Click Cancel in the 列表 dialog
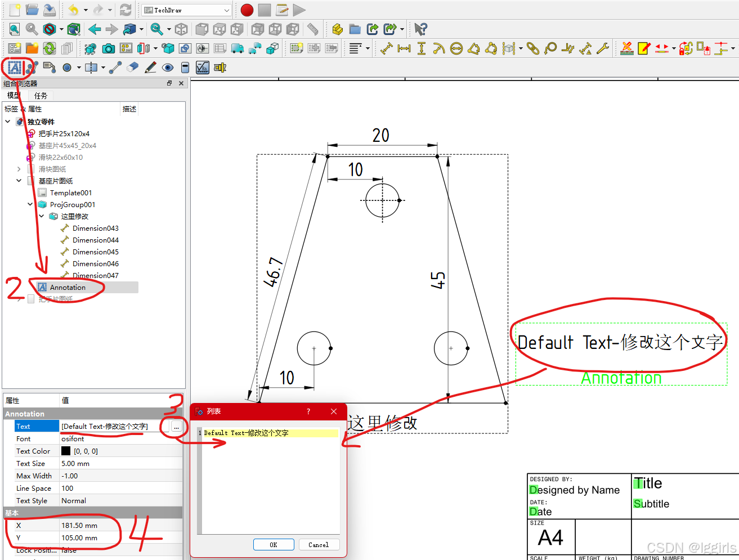The width and height of the screenshot is (739, 560). [319, 545]
